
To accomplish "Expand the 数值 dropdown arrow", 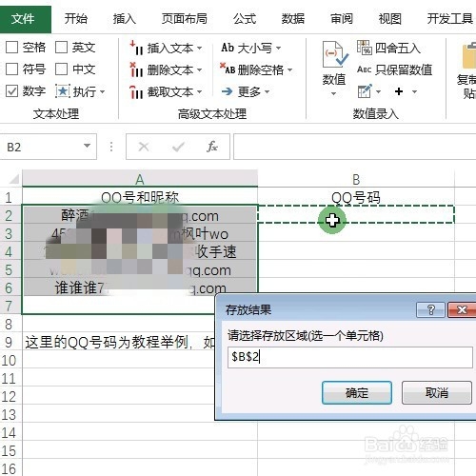I will point(333,93).
